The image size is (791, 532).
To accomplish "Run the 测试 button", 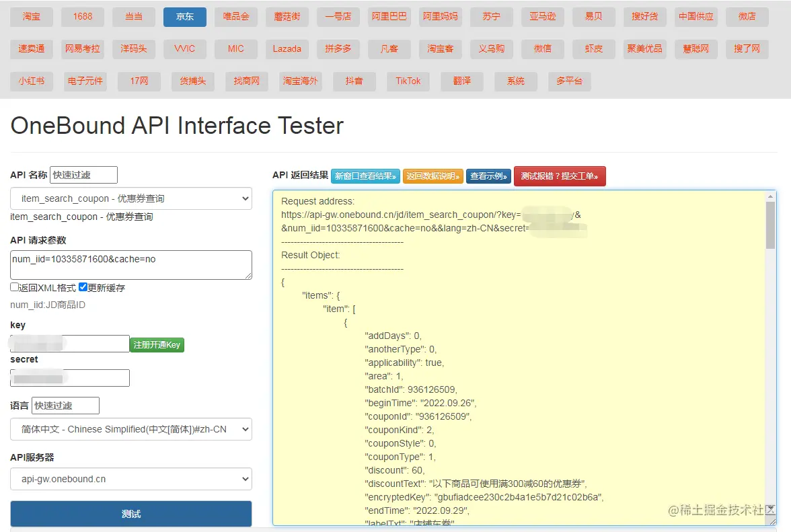I will 131,514.
